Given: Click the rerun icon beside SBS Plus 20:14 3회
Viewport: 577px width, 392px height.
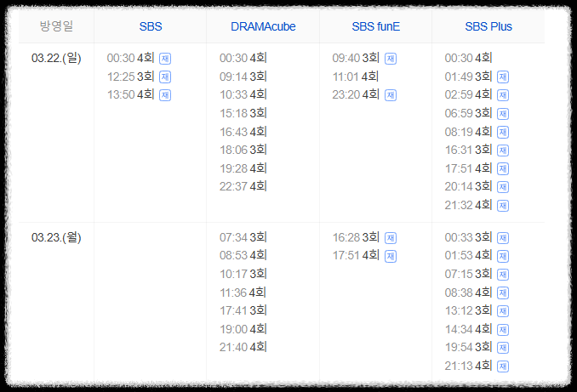Looking at the screenshot, I should (503, 187).
